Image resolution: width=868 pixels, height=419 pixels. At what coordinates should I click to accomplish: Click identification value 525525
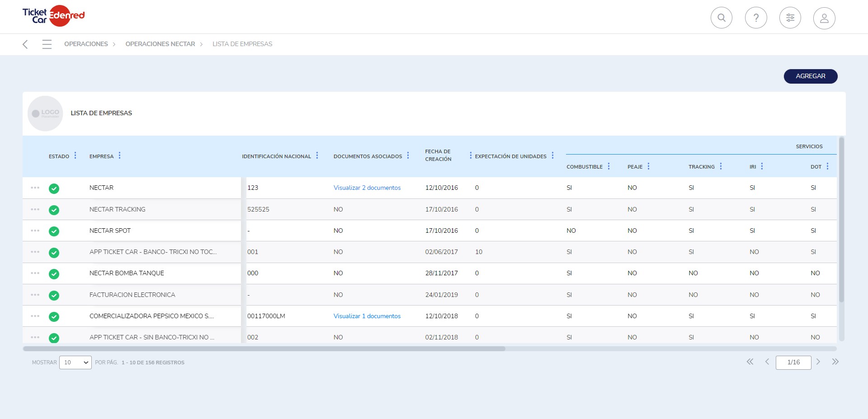pos(258,209)
